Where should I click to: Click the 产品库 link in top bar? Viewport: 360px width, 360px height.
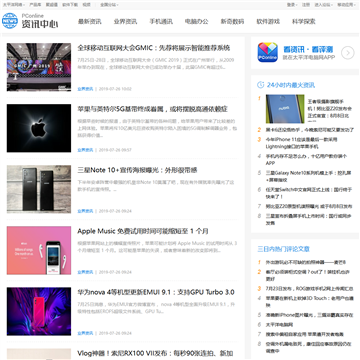point(35,5)
